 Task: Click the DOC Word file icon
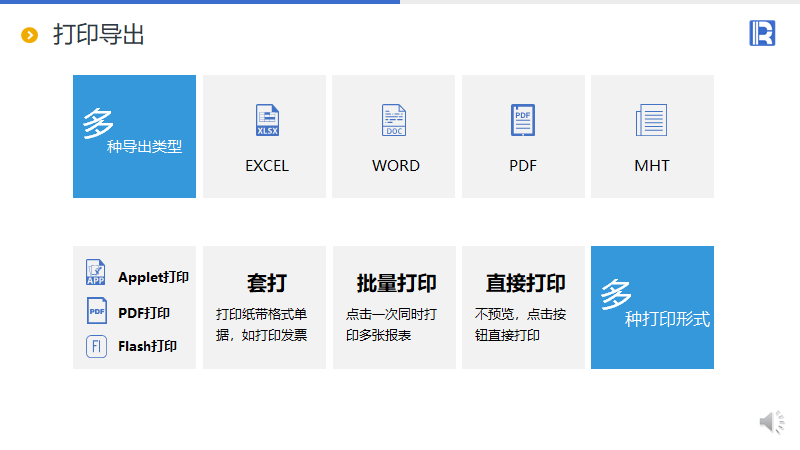coord(394,120)
